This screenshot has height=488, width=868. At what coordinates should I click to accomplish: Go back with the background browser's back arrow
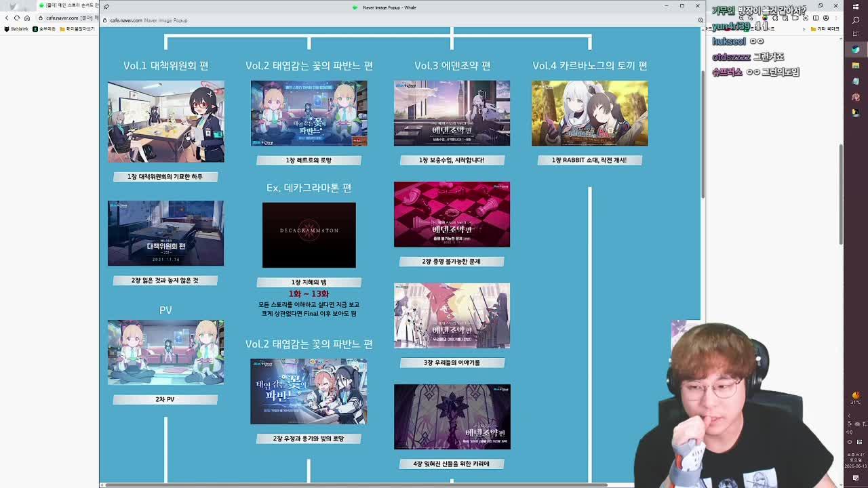(x=7, y=18)
